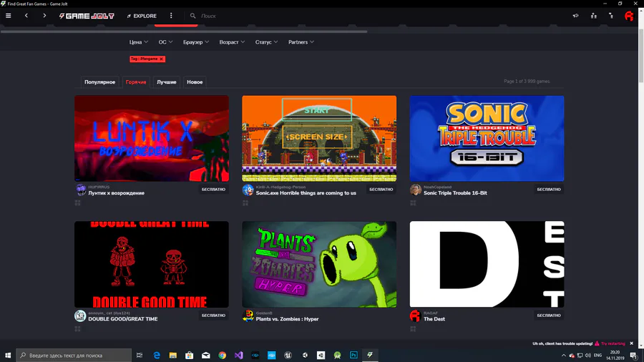Open the Sonic.exe Screen Size thumbnail
This screenshot has height=362, width=644.
click(319, 138)
